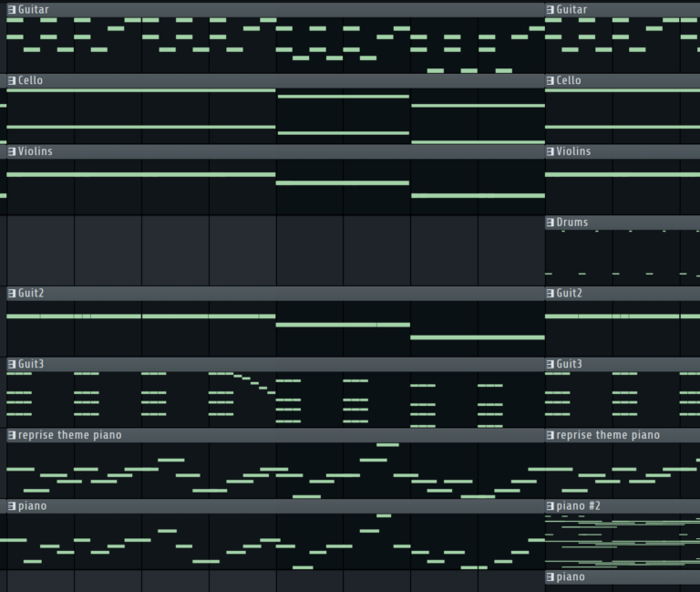This screenshot has width=700, height=592.
Task: Open the right Violins clip menu icon
Action: point(551,151)
